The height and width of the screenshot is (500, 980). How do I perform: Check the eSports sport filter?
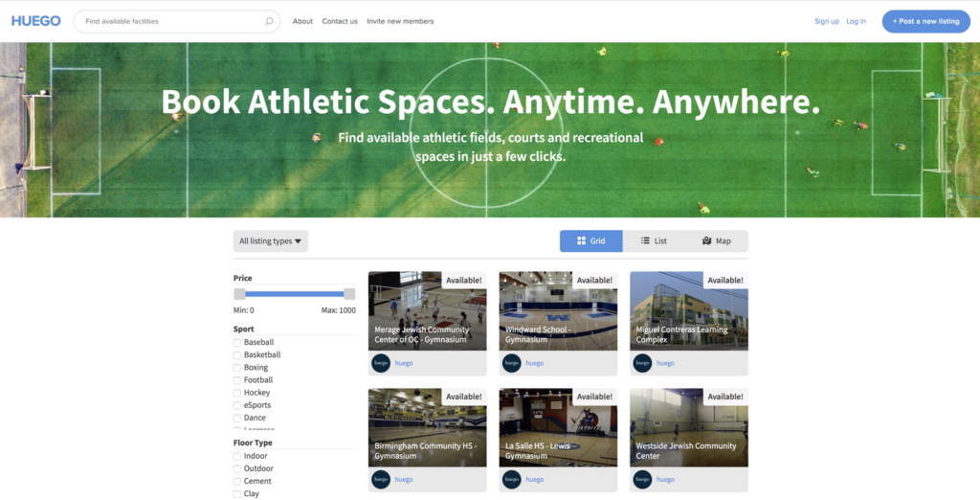click(x=237, y=405)
